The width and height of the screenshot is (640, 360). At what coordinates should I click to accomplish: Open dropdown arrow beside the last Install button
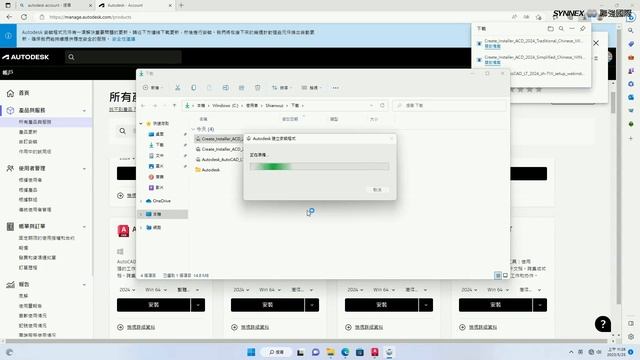click(x=540, y=305)
